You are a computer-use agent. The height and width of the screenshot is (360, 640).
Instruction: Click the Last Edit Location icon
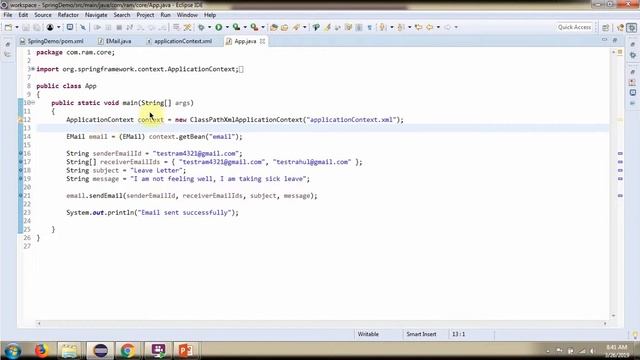click(418, 27)
